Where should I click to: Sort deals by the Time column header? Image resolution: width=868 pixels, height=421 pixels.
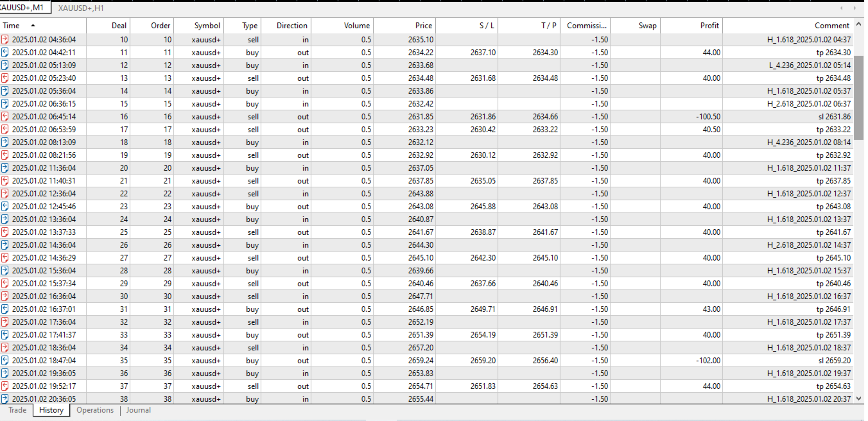coord(43,26)
